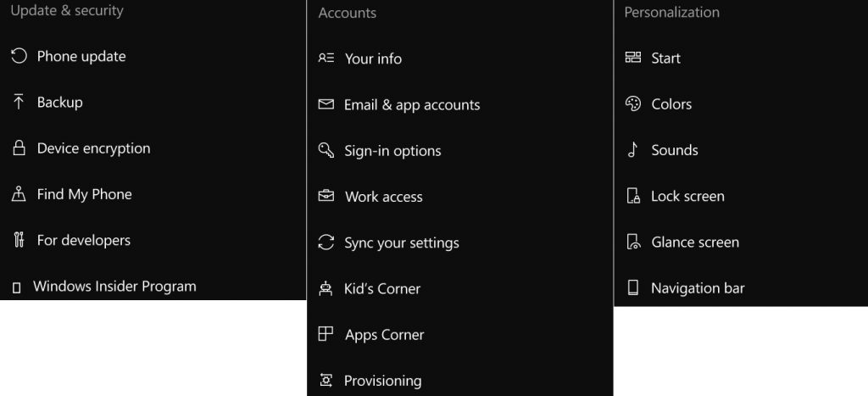The height and width of the screenshot is (396, 868).
Task: Click the Provisioning icon
Action: [x=326, y=380]
